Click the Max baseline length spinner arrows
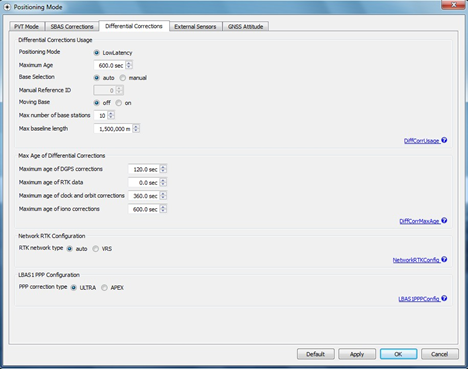 pos(136,129)
